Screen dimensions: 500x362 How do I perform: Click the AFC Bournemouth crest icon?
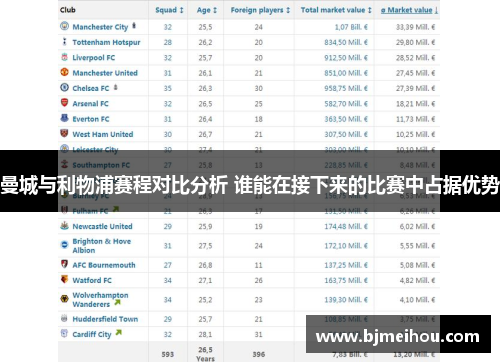coord(64,264)
